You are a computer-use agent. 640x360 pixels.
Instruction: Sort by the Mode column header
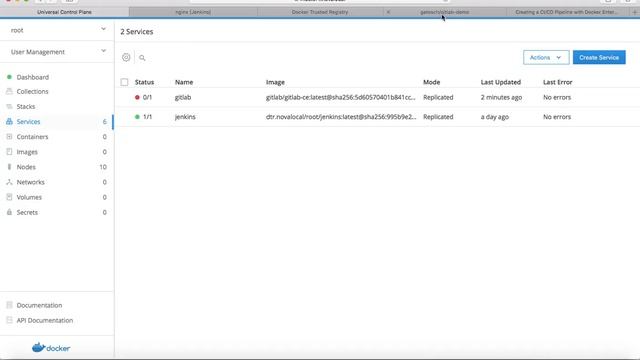point(431,82)
